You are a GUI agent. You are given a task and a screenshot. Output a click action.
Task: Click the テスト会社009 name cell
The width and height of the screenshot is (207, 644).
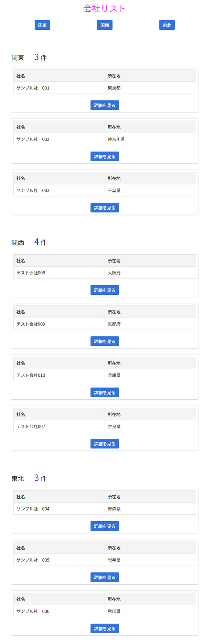[x=59, y=324]
